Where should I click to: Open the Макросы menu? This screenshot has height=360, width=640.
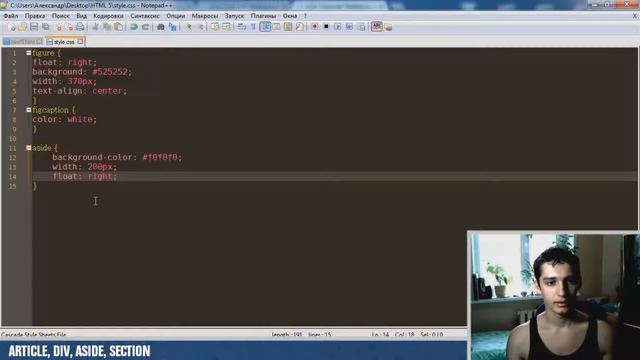pyautogui.click(x=205, y=16)
